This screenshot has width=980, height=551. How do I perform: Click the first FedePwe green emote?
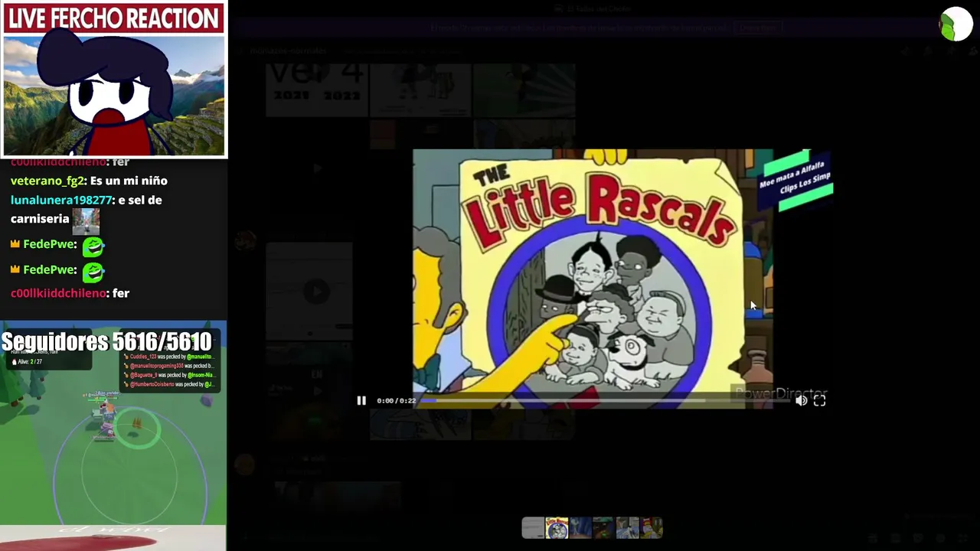[93, 246]
